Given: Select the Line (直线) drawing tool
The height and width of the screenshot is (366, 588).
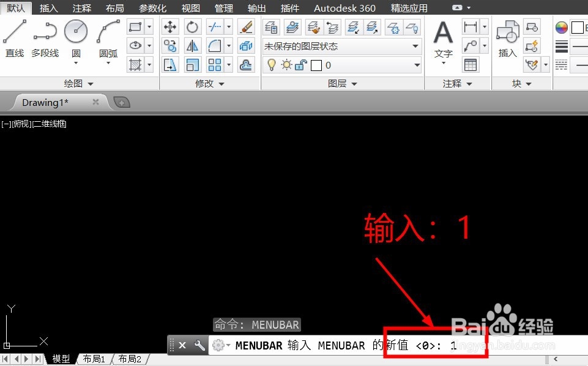Looking at the screenshot, I should (x=15, y=39).
